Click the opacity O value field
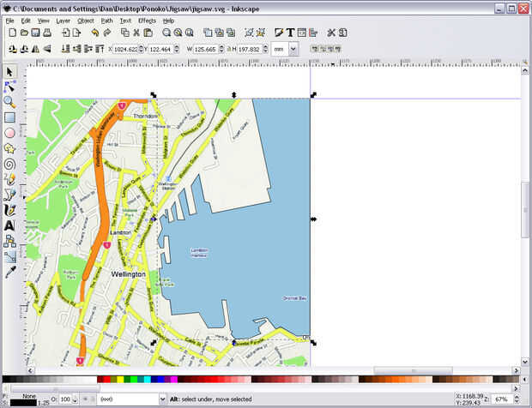 click(x=66, y=399)
